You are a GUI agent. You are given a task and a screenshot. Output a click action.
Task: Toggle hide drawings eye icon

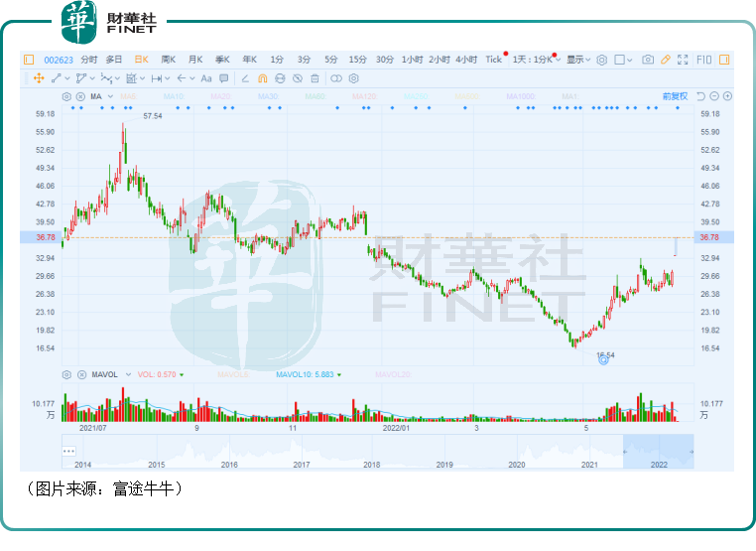tap(298, 78)
